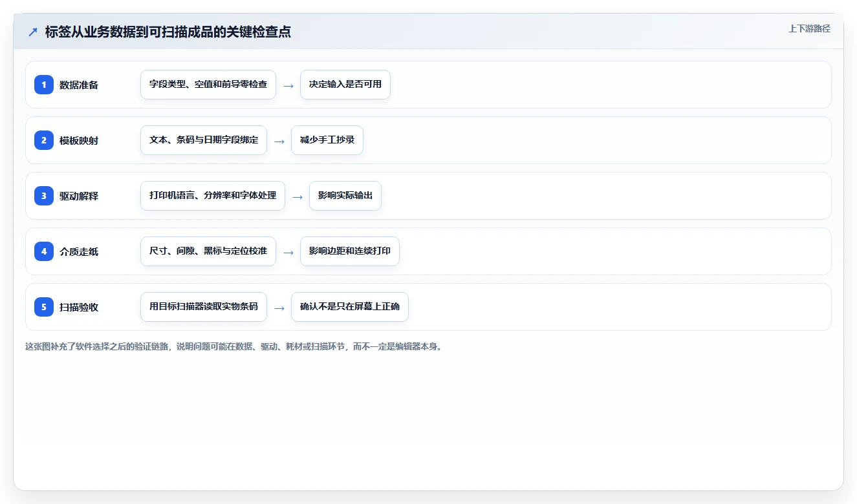The image size is (857, 504).
Task: Click the title 标签从业务数据到可扫描成品的关键检查点
Action: click(168, 32)
